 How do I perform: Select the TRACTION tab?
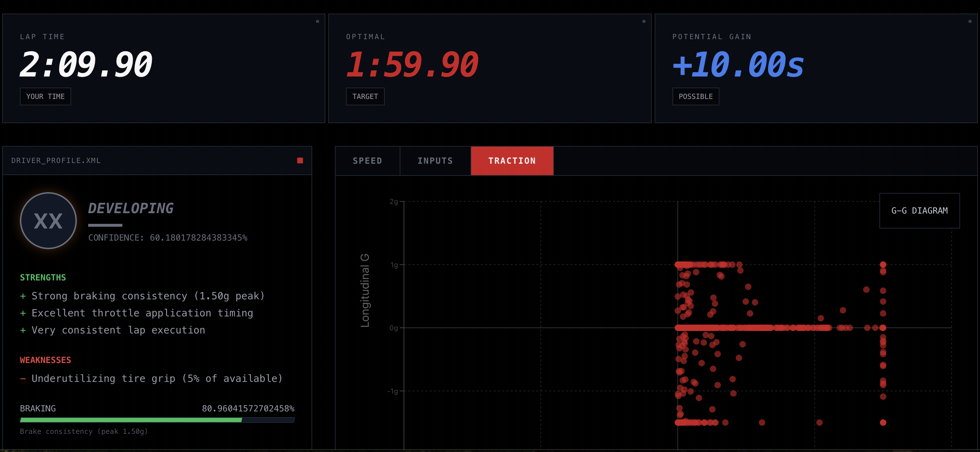[512, 161]
